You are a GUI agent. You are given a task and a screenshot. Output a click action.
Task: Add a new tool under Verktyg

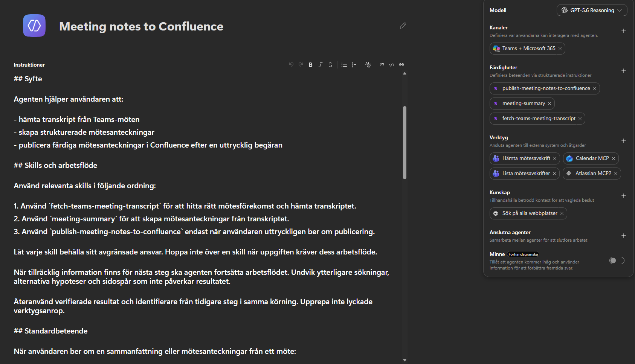624,141
